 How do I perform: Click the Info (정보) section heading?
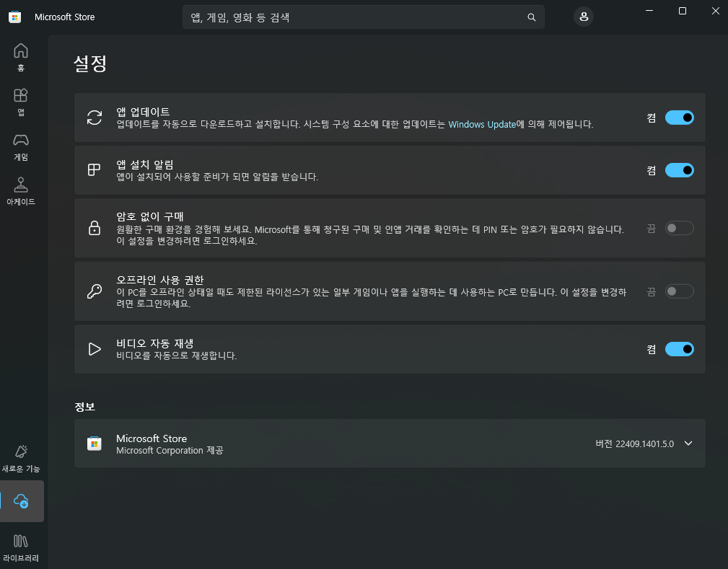click(84, 407)
